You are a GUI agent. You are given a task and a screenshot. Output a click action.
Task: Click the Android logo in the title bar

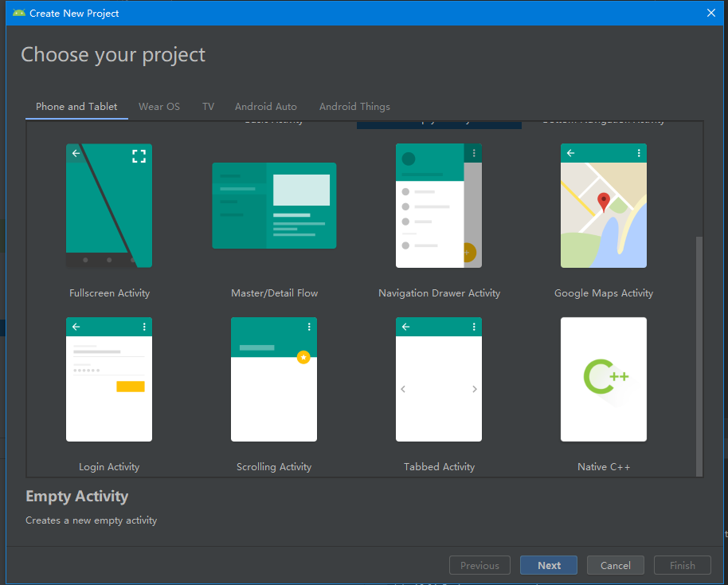19,13
